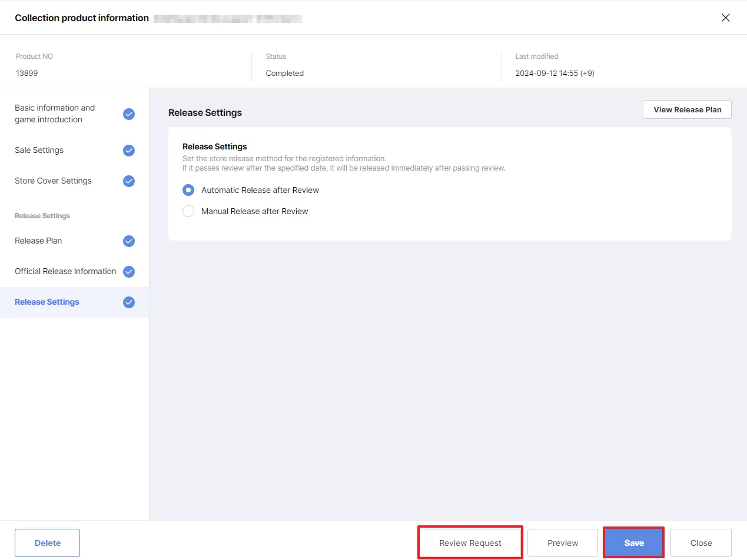Open Official Release Information section
Viewport: 747px width, 560px height.
pos(65,271)
